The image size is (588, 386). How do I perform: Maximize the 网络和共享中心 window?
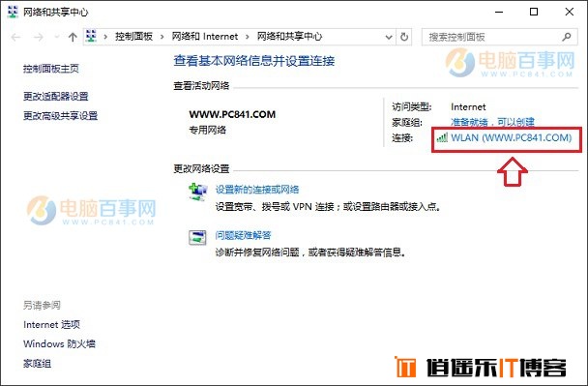point(534,12)
